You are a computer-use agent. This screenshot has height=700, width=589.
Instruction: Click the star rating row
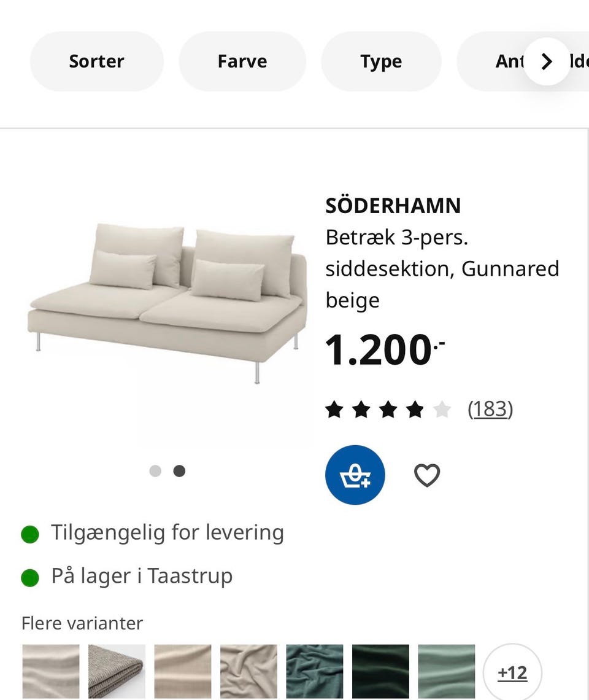388,409
